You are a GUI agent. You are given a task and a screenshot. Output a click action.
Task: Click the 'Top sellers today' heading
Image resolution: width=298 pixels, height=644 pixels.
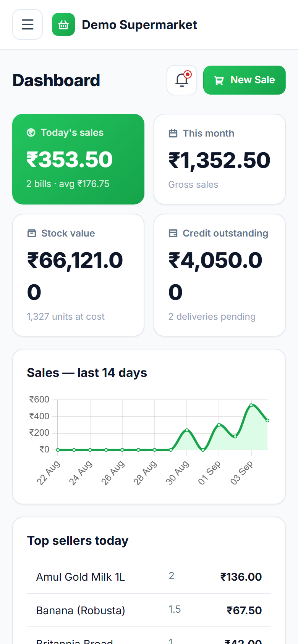(x=78, y=541)
